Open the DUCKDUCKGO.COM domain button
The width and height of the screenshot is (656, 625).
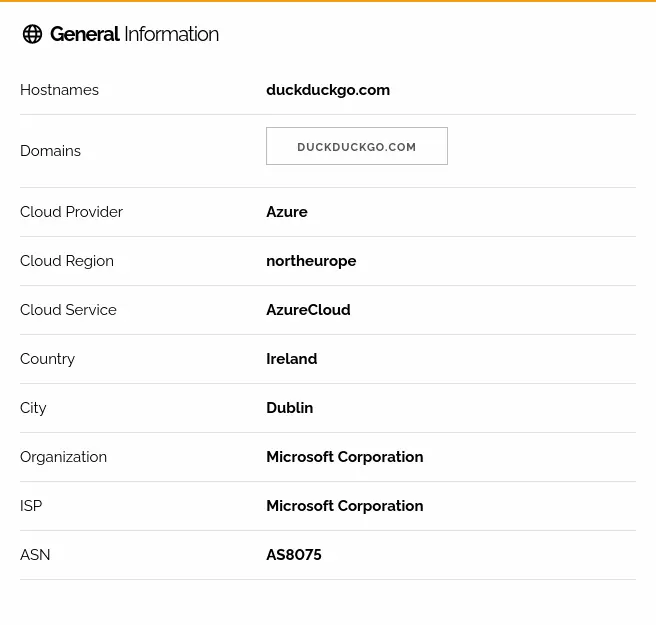click(x=356, y=146)
